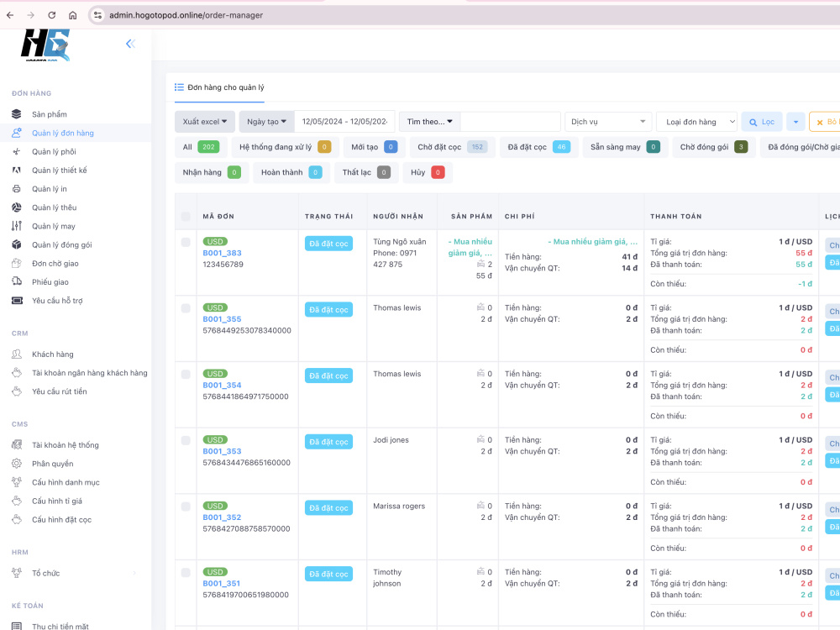Click the Khách hàng icon

17,354
